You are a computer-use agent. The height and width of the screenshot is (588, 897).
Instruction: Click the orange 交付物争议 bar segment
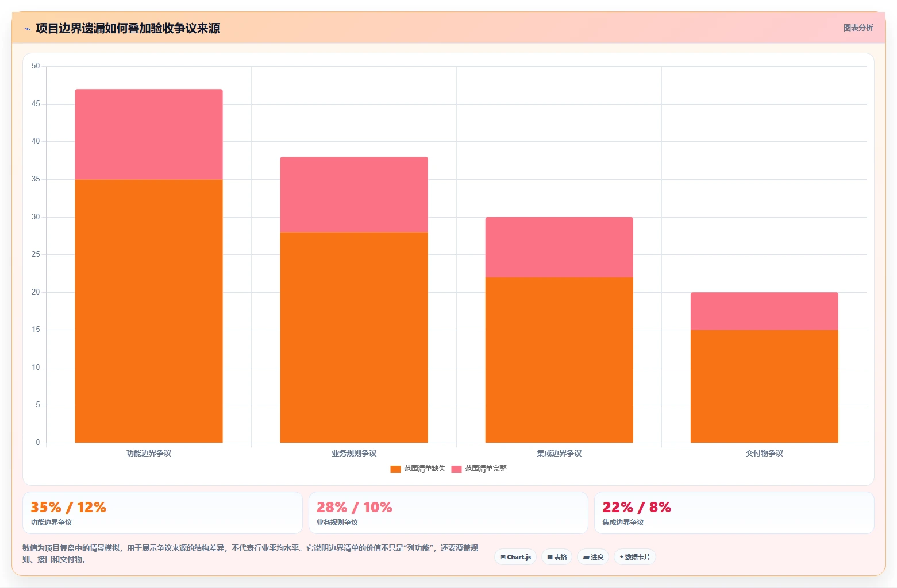click(764, 386)
